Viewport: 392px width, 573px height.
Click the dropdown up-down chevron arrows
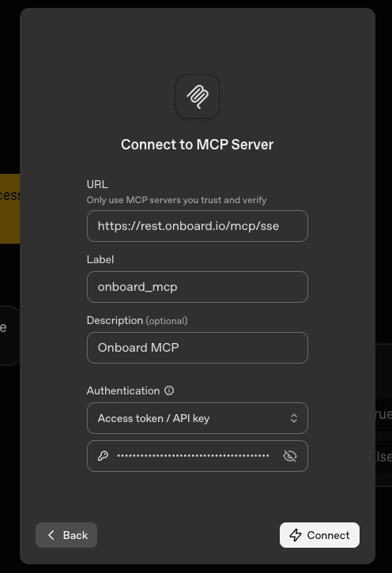click(x=294, y=418)
